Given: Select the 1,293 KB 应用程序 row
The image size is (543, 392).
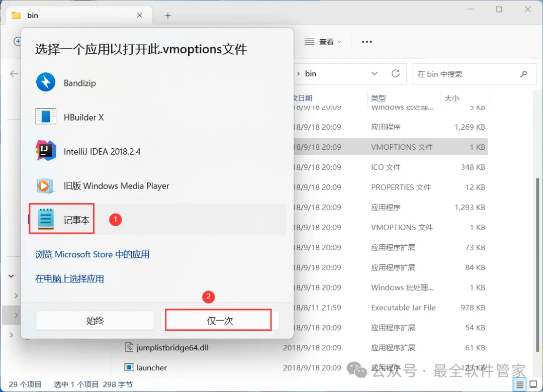Looking at the screenshot, I should pyautogui.click(x=390, y=207).
